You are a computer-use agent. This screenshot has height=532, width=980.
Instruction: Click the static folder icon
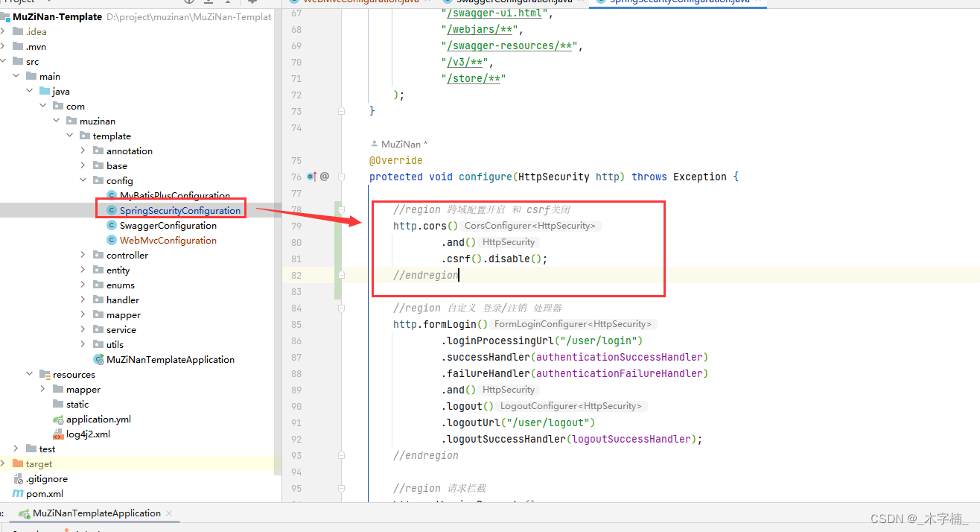coord(59,404)
